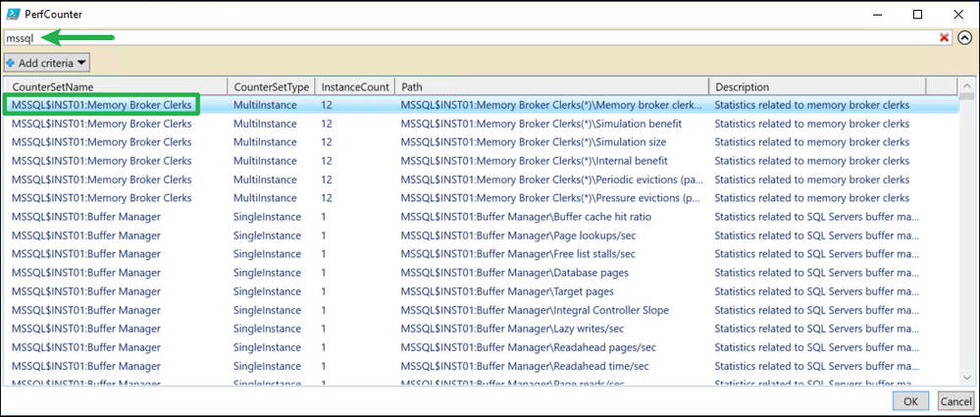The width and height of the screenshot is (980, 417).
Task: Select the Page lookups/sec row
Action: (x=482, y=235)
